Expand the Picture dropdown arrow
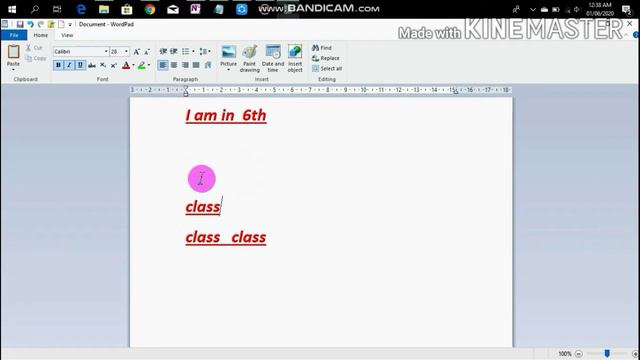640x360 pixels. point(229,70)
